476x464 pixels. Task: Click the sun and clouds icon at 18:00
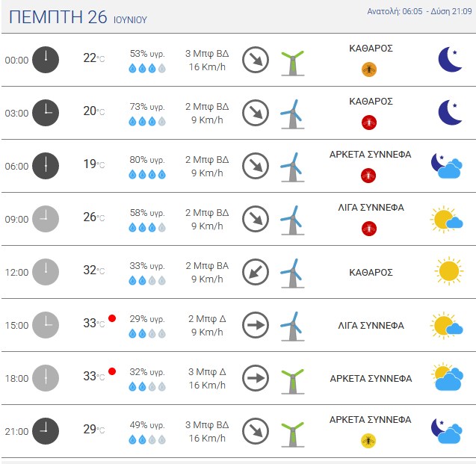tap(448, 377)
